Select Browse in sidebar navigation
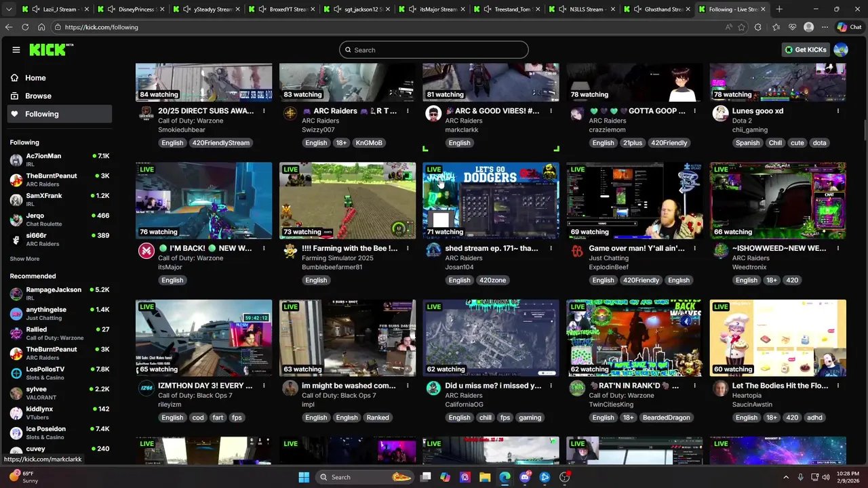 [x=59, y=96]
